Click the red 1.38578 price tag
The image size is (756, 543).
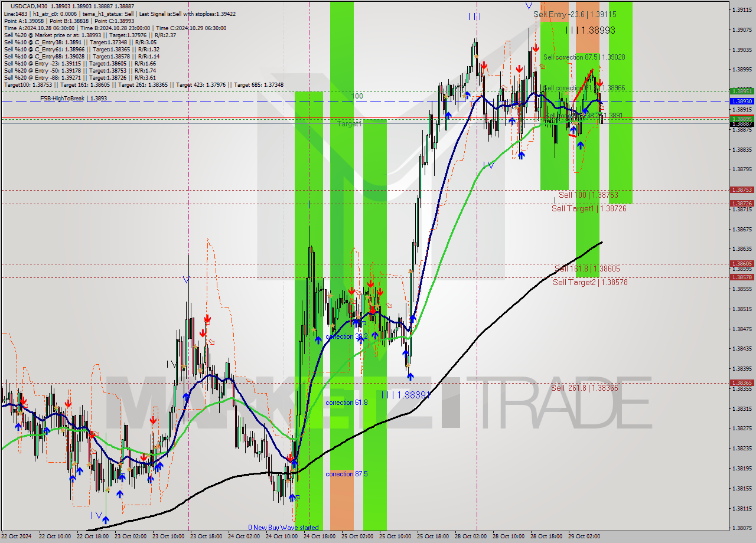click(742, 277)
